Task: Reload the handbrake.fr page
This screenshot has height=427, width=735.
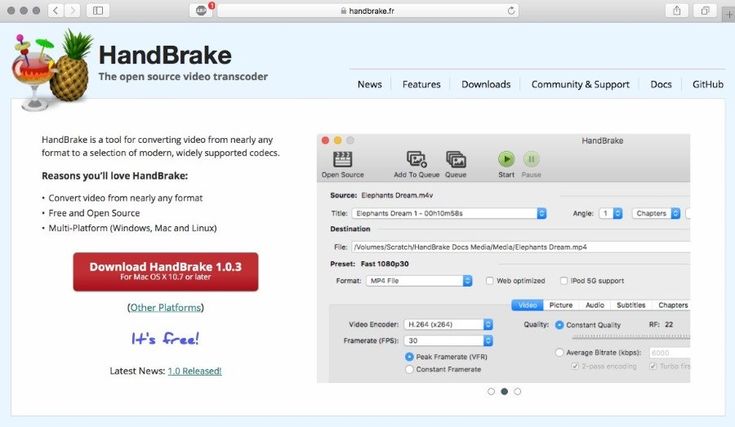Action: pos(511,10)
